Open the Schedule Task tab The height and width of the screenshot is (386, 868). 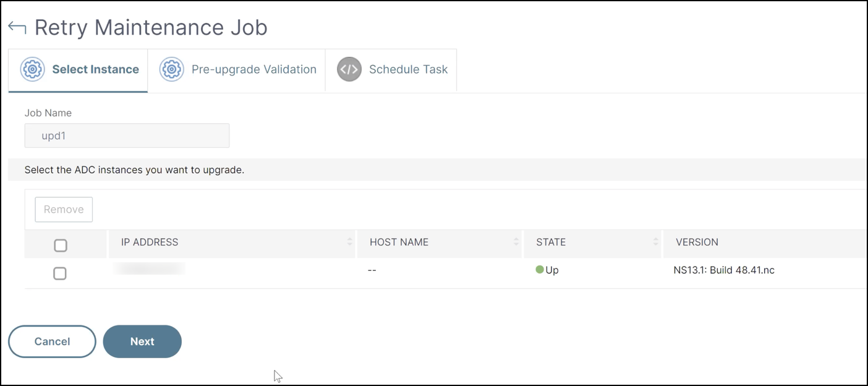coord(392,70)
